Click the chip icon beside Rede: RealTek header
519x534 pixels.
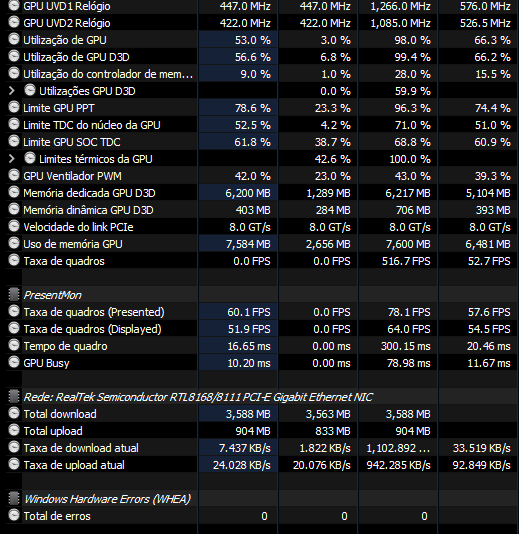pos(14,396)
